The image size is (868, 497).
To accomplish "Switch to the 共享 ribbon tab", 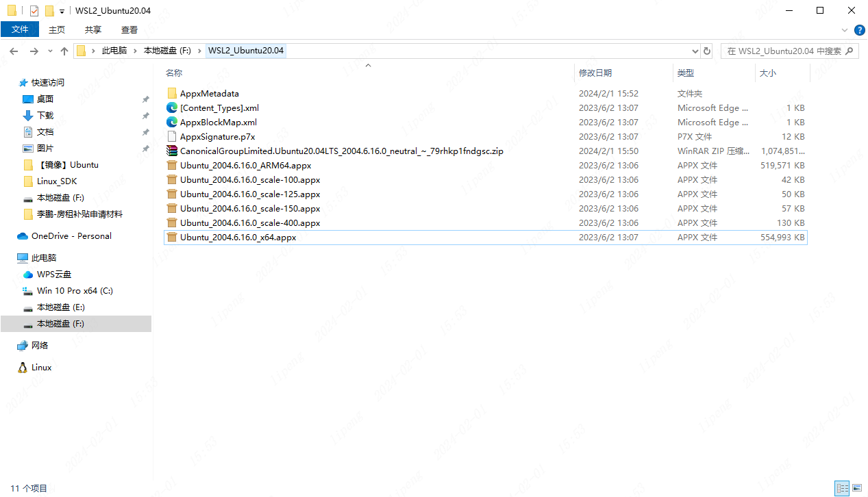I will pos(93,29).
